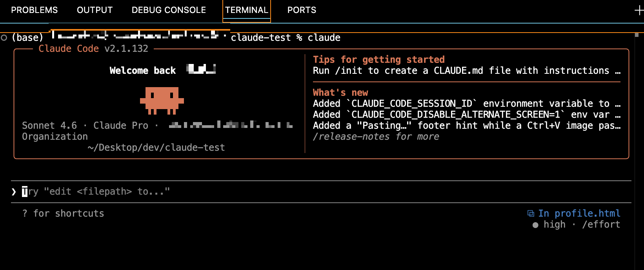Click the terminal vertical scrollbar thumb
This screenshot has height=270, width=644.
(637, 35)
